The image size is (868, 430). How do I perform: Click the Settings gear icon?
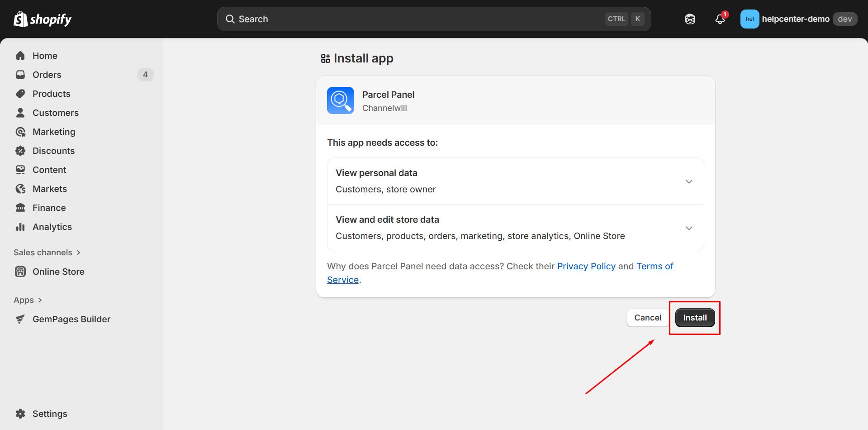pyautogui.click(x=20, y=414)
